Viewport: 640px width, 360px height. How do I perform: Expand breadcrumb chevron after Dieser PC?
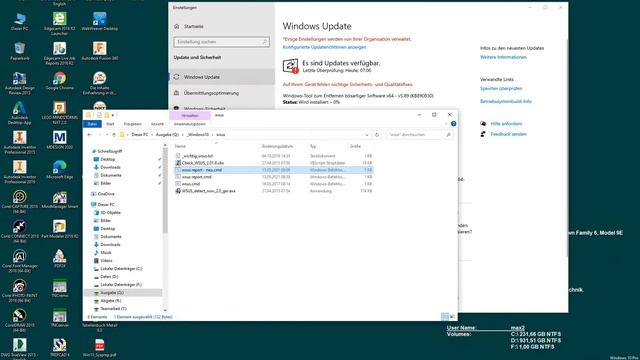pos(152,135)
